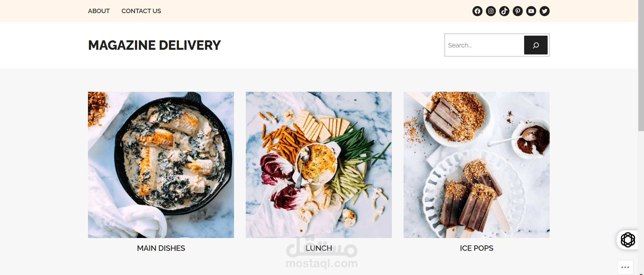Open the floating knot-shaped widget icon
The width and height of the screenshot is (644, 275).
(x=628, y=240)
